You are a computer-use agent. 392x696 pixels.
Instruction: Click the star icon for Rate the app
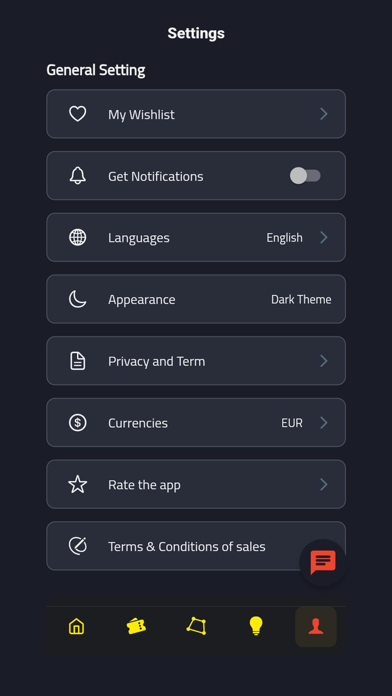(x=78, y=484)
